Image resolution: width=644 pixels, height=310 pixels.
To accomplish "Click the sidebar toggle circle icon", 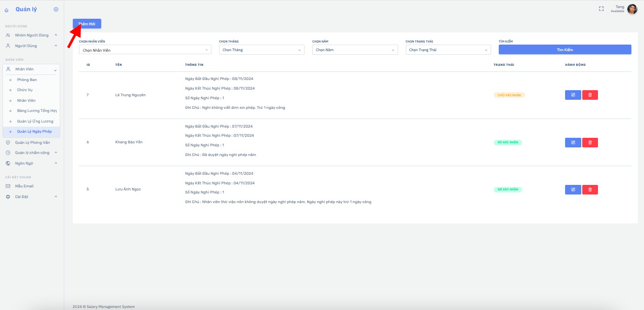I will coord(56,9).
